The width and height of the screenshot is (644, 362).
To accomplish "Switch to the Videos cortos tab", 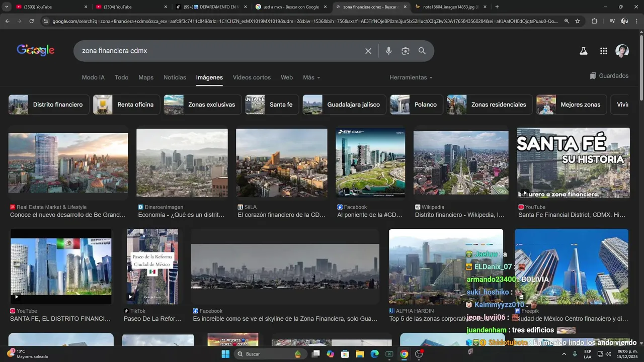I will (x=252, y=77).
